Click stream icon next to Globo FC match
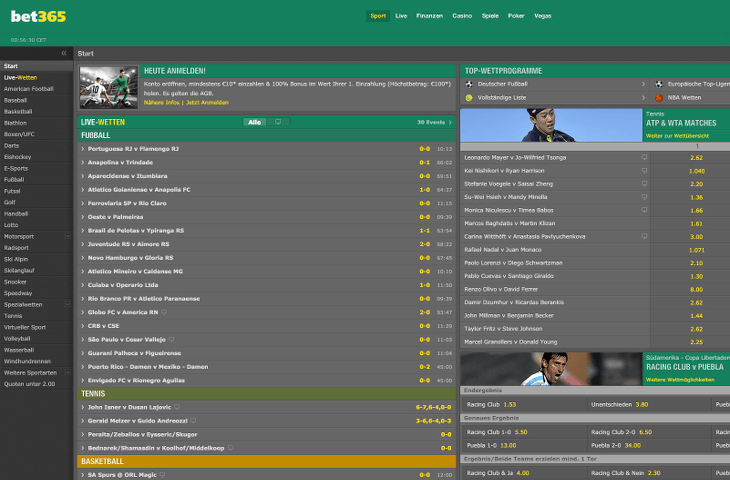 [x=164, y=312]
